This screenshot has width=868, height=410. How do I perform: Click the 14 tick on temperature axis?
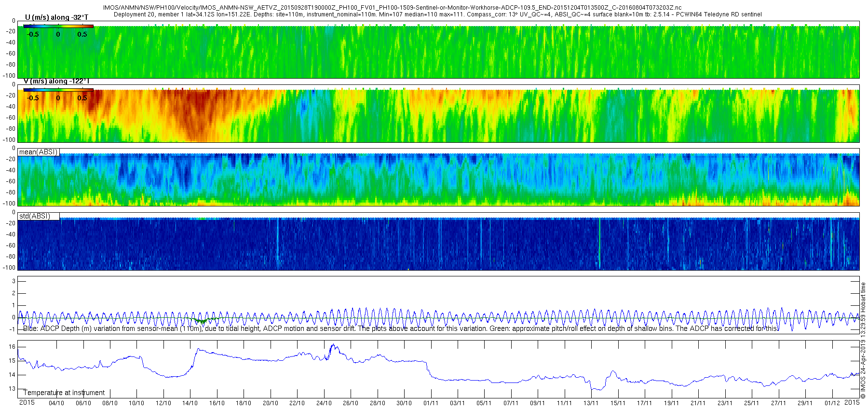(12, 375)
